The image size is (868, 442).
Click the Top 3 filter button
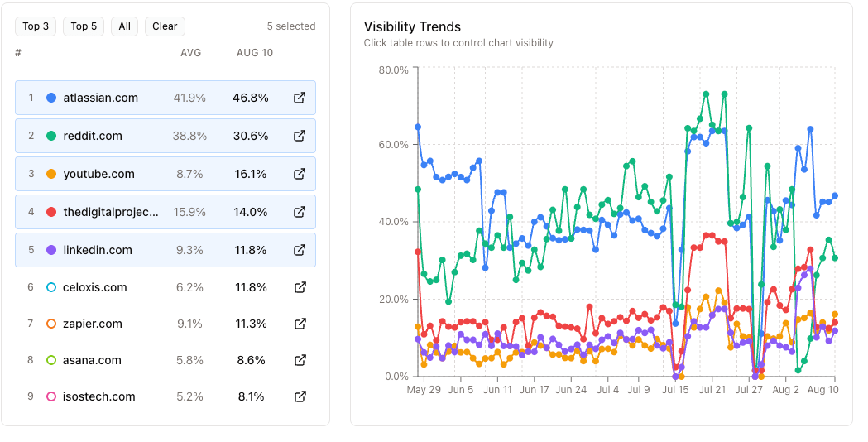pyautogui.click(x=36, y=26)
